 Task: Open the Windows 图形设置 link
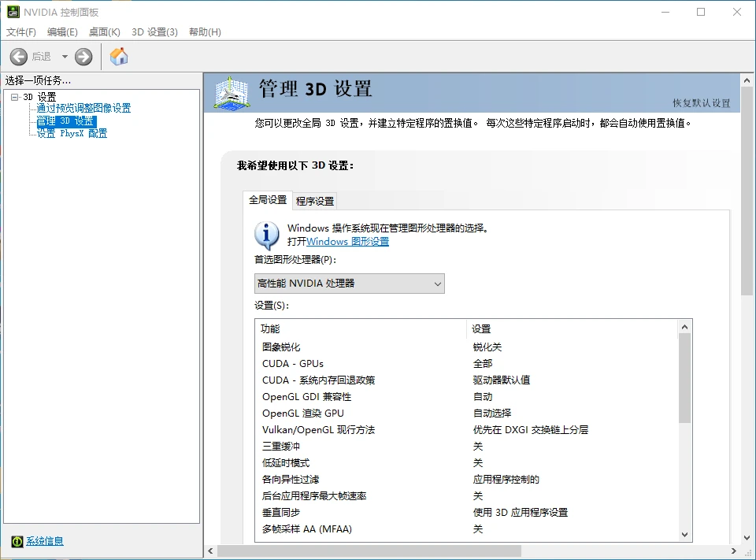click(x=347, y=242)
